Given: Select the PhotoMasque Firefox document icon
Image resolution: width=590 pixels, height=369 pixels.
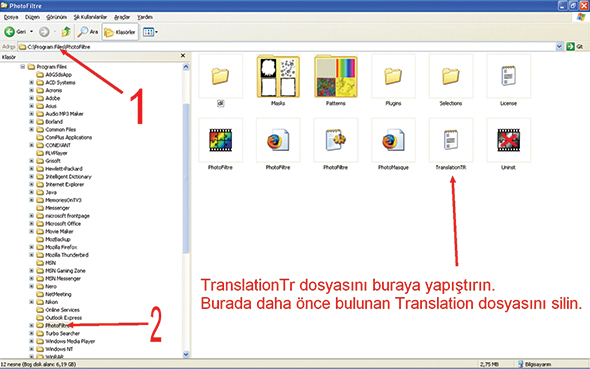Looking at the screenshot, I should point(393,140).
